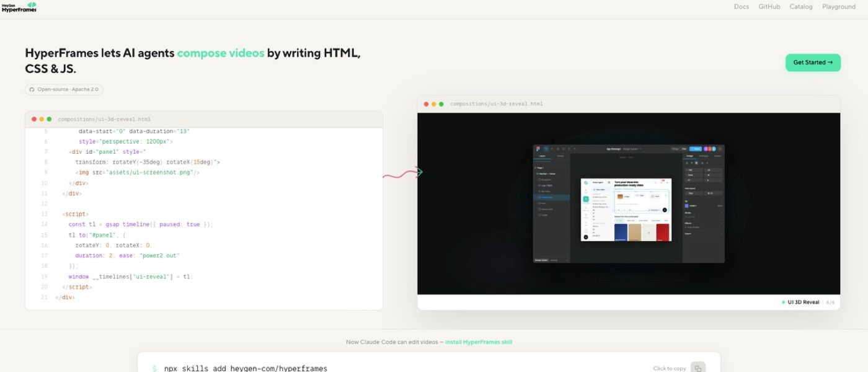Open the Docs page
868x372 pixels.
click(x=742, y=7)
